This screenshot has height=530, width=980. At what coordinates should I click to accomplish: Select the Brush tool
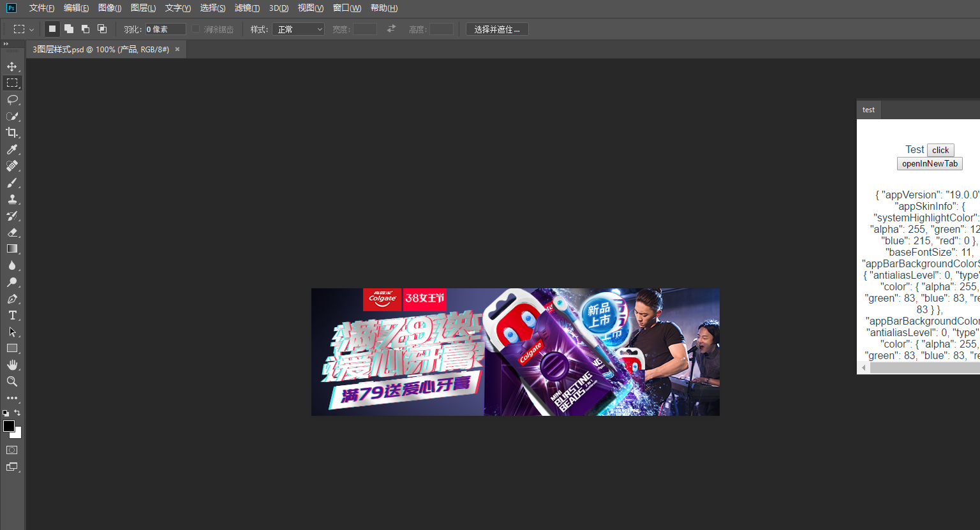pos(12,182)
